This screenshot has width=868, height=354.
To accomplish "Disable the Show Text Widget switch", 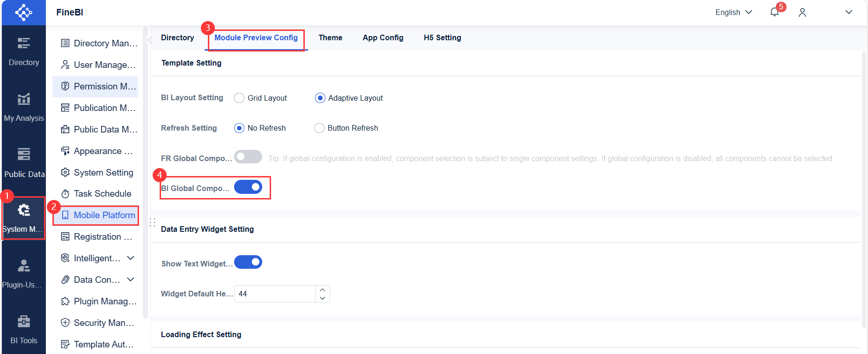I will (x=248, y=262).
